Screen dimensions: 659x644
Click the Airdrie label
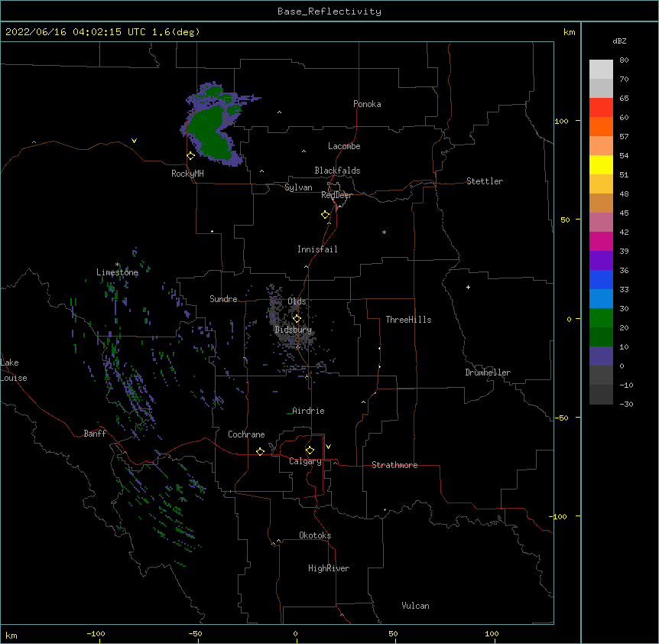pos(308,411)
